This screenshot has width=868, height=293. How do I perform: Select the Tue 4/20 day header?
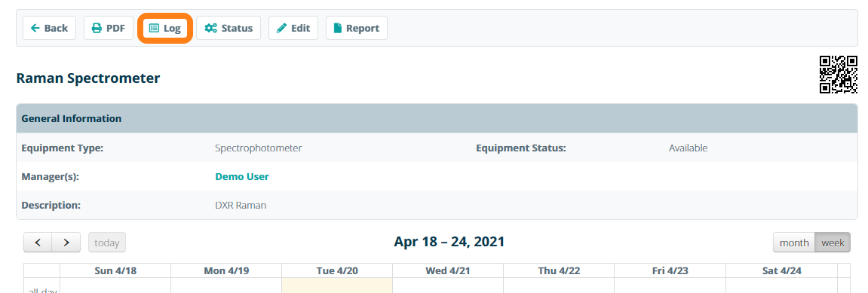(337, 270)
